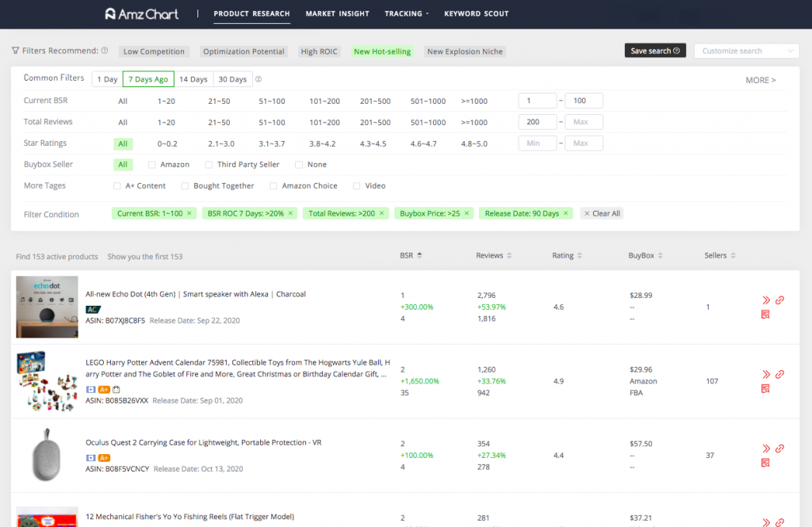Screen dimensions: 812x527
Task: Expand the Tracking menu
Action: pyautogui.click(x=407, y=14)
